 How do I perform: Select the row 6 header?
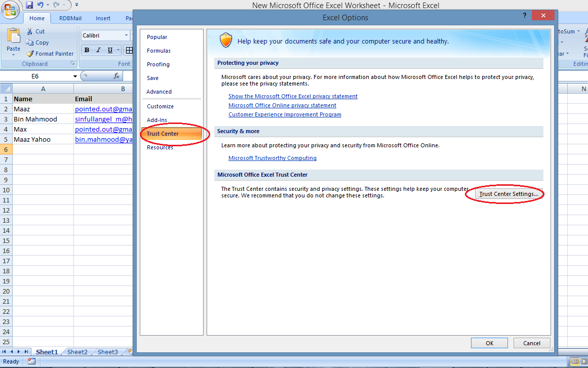[6, 149]
